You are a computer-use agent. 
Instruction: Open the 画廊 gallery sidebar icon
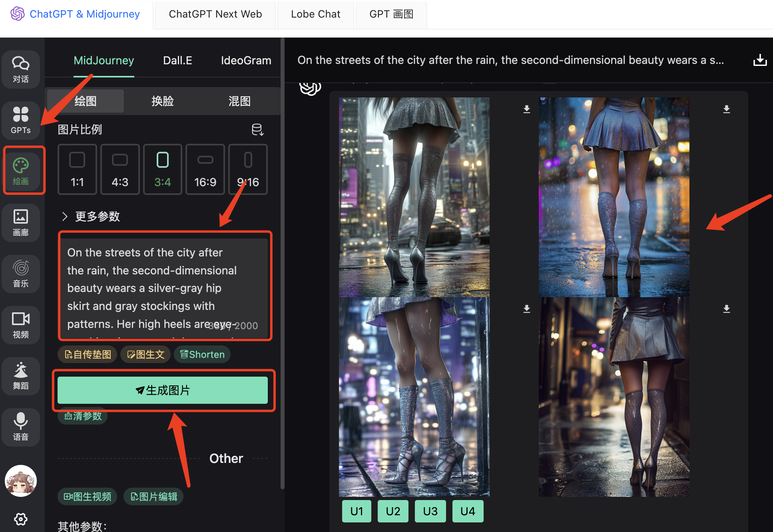tap(21, 222)
